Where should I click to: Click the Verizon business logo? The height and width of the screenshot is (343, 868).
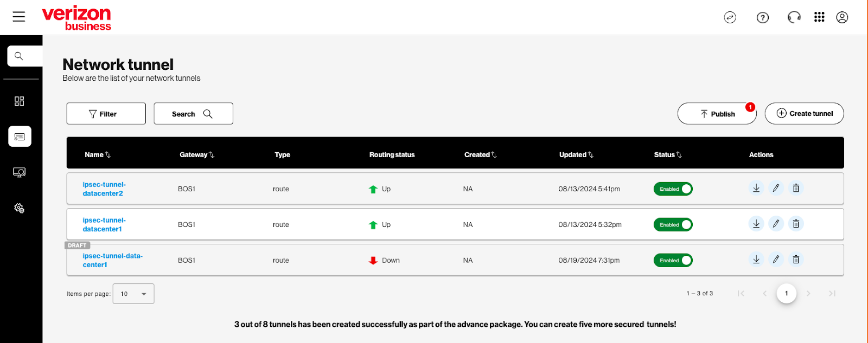point(76,18)
